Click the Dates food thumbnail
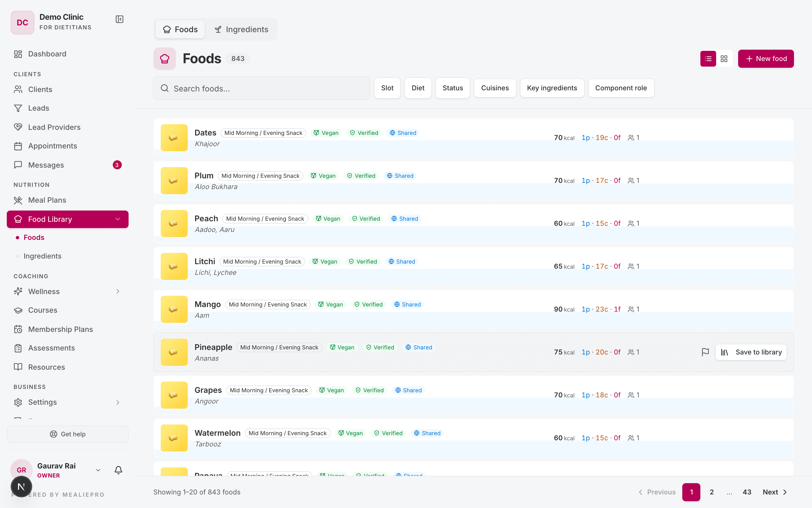Screen dimensions: 812x508 point(174,138)
